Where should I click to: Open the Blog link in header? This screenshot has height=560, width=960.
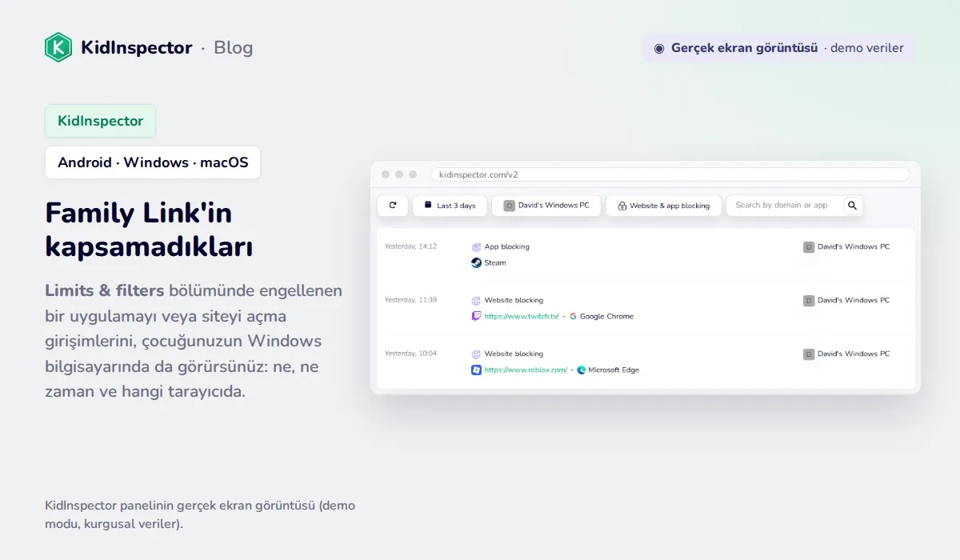point(234,48)
